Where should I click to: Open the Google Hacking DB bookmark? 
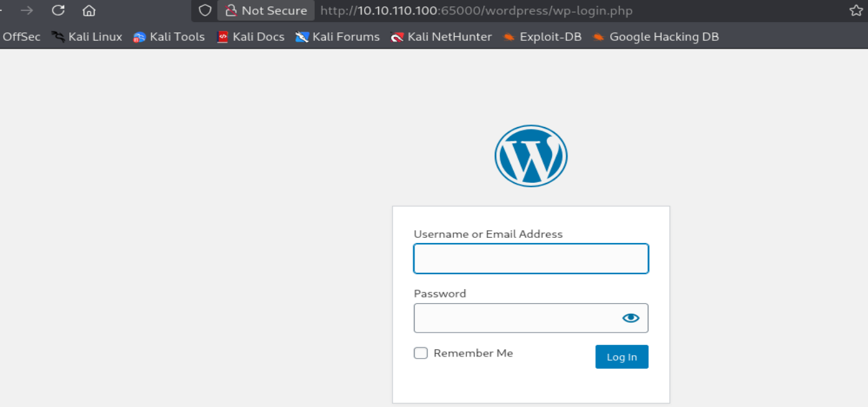[x=656, y=37]
